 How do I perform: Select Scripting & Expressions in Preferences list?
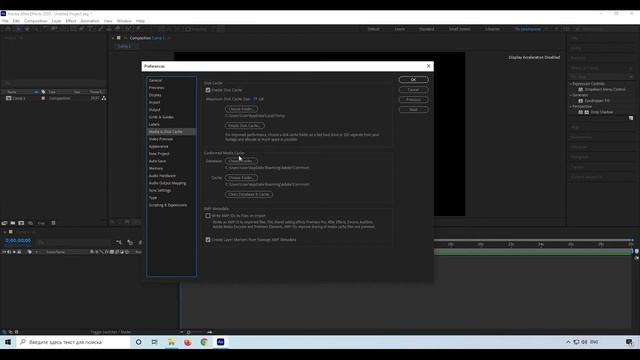[x=168, y=205]
